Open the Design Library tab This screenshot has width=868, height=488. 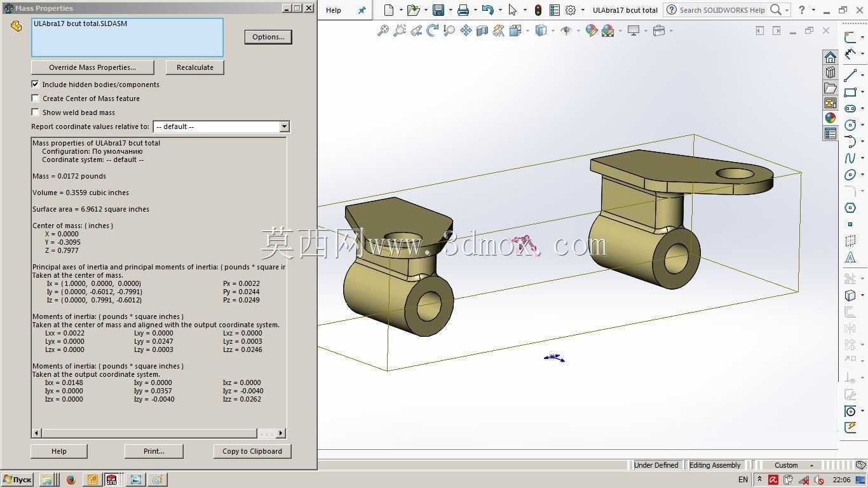pyautogui.click(x=831, y=72)
